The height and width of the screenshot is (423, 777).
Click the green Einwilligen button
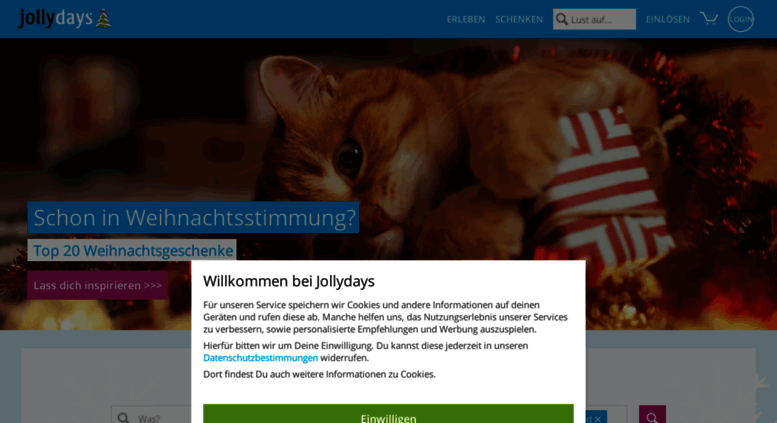(388, 414)
